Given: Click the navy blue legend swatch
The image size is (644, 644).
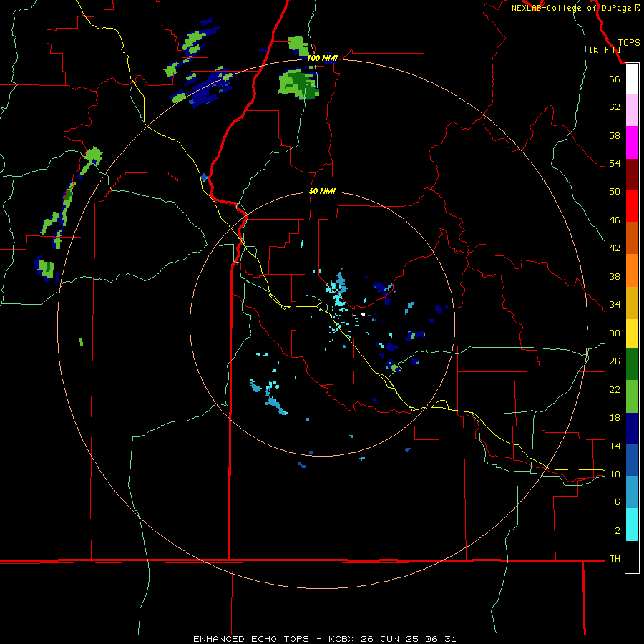Looking at the screenshot, I should coord(632,429).
